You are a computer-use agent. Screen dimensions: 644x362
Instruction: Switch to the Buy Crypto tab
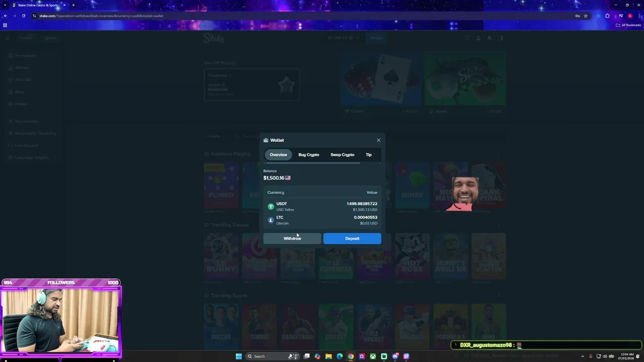(x=308, y=155)
